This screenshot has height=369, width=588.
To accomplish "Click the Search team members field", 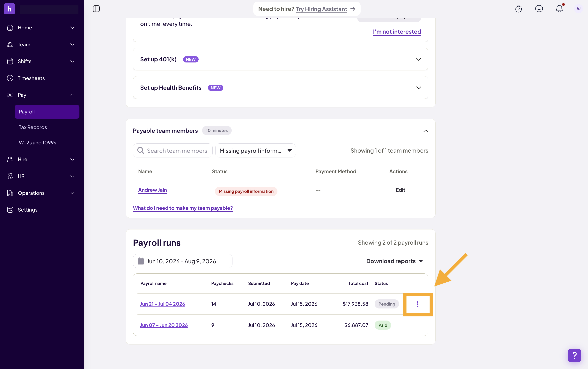I will click(x=173, y=151).
